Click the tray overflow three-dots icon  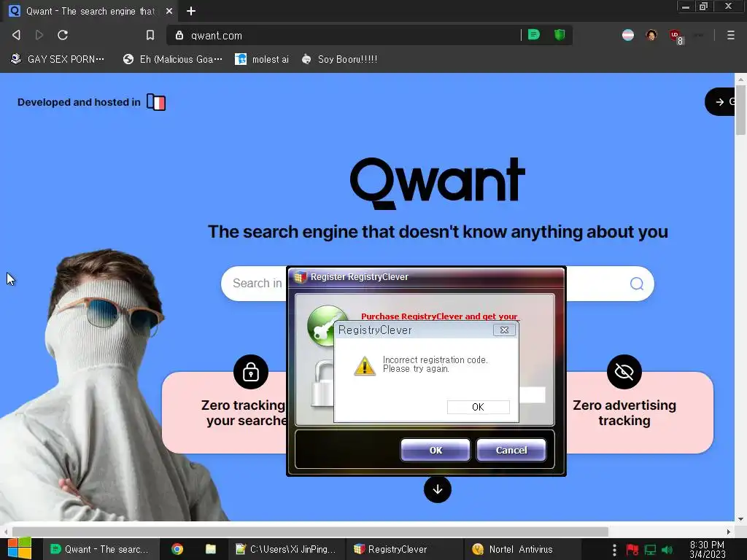coord(614,550)
